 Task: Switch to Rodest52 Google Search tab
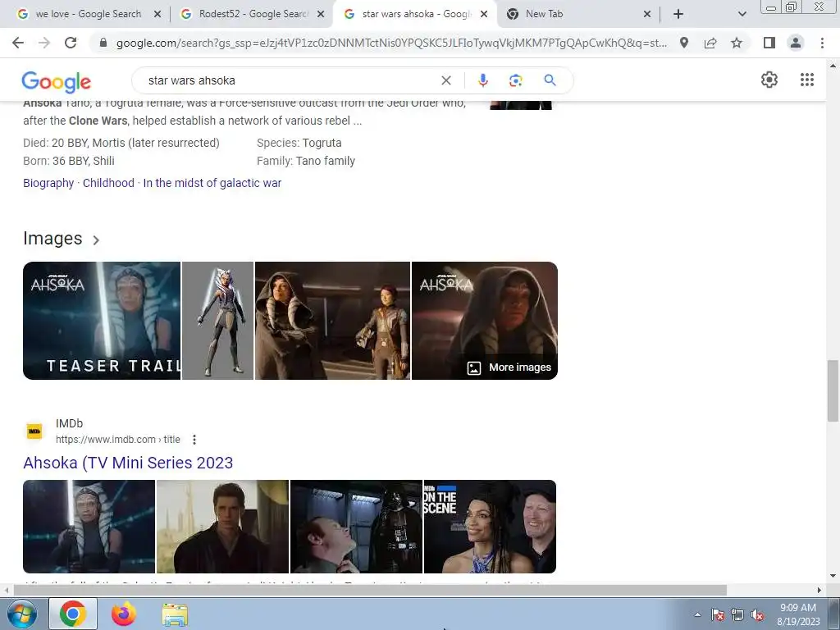[252, 14]
